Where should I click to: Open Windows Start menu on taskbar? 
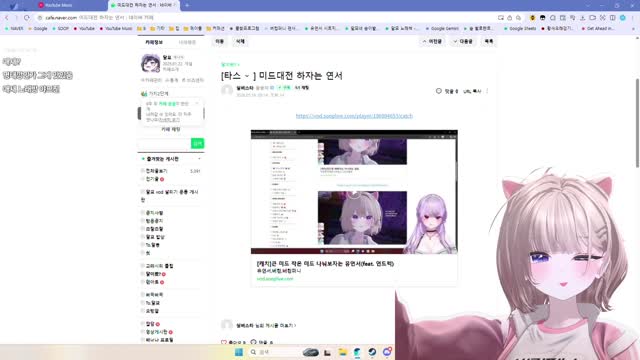click(239, 352)
